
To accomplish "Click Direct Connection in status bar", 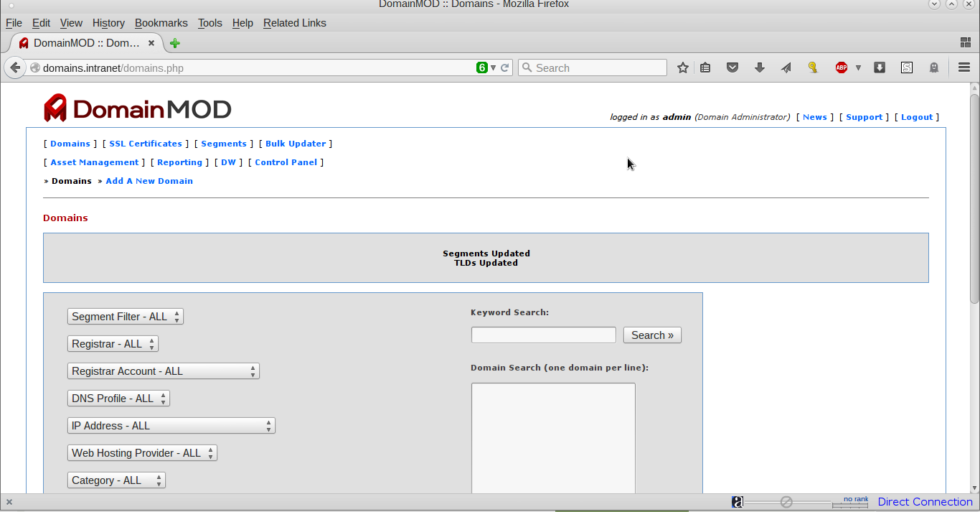I will [x=925, y=502].
